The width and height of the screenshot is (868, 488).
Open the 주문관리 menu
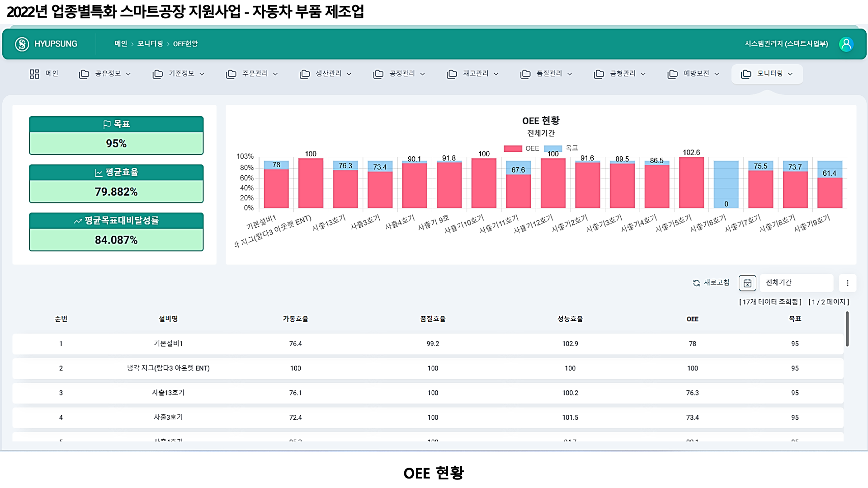pyautogui.click(x=255, y=74)
